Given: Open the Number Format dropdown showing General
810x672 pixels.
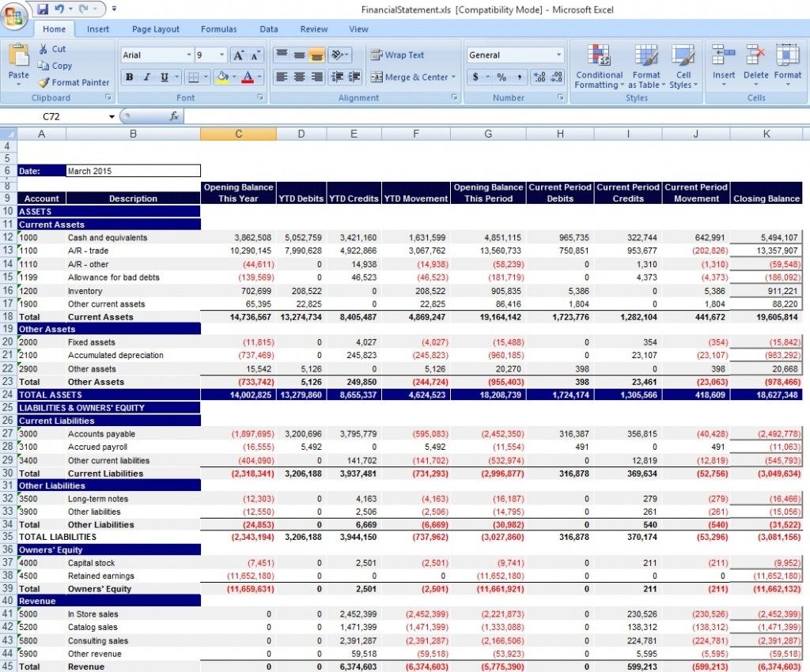Looking at the screenshot, I should 514,55.
